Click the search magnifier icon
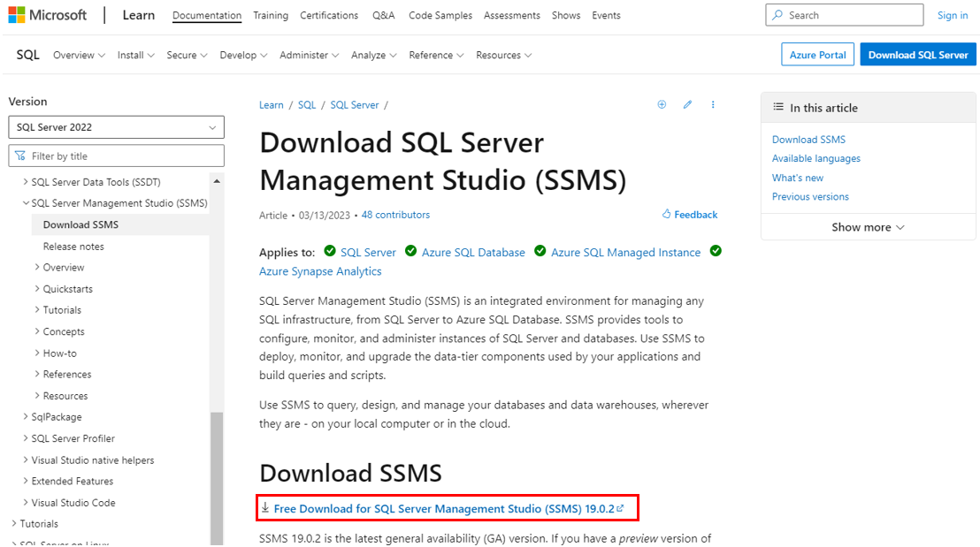 tap(777, 15)
